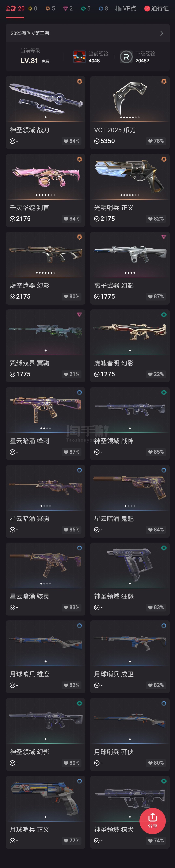The image size is (175, 868).
Task: Click VP coin icon on 千灵华绽 判官
Action: (12, 219)
